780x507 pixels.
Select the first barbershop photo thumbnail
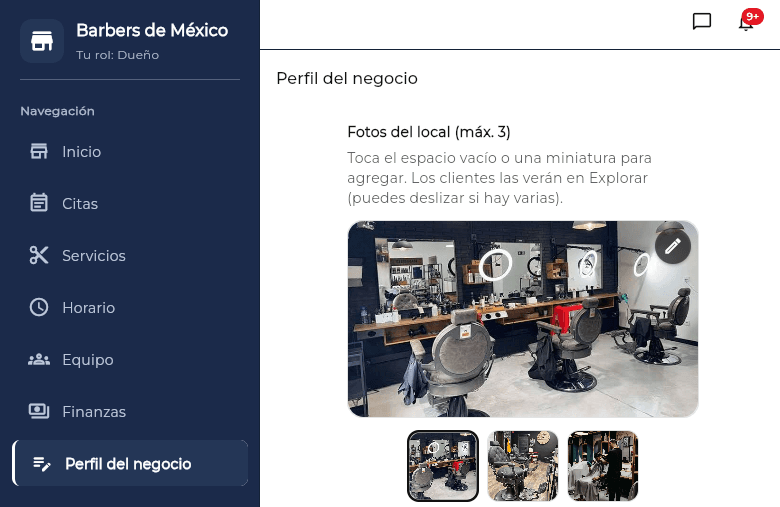443,466
